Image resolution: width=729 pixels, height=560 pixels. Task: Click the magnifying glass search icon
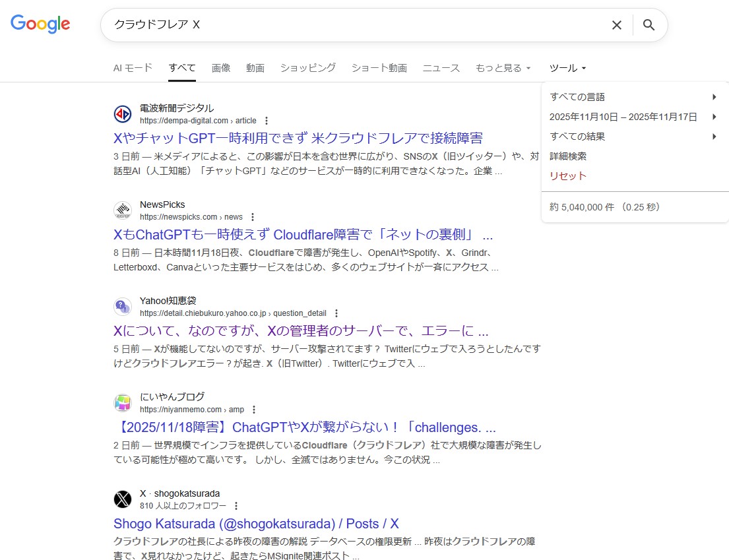(649, 25)
